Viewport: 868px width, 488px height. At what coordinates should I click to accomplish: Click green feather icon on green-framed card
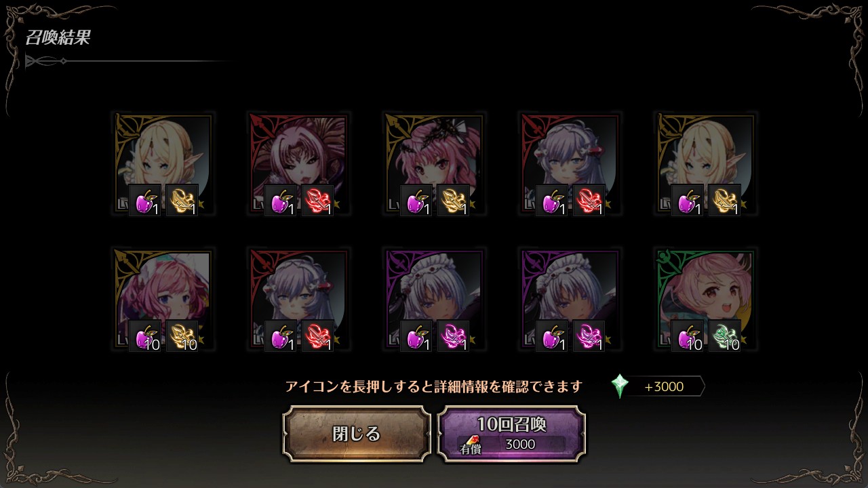pyautogui.click(x=724, y=336)
